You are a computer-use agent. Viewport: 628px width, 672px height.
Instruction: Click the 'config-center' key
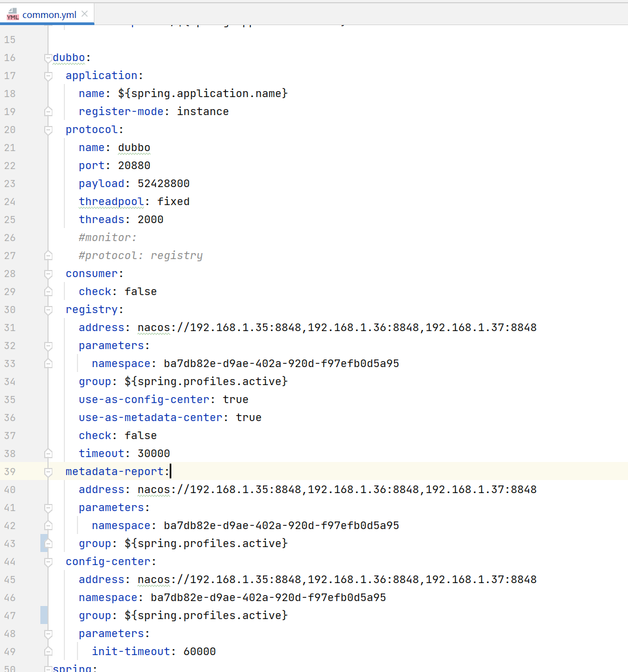[x=108, y=562]
